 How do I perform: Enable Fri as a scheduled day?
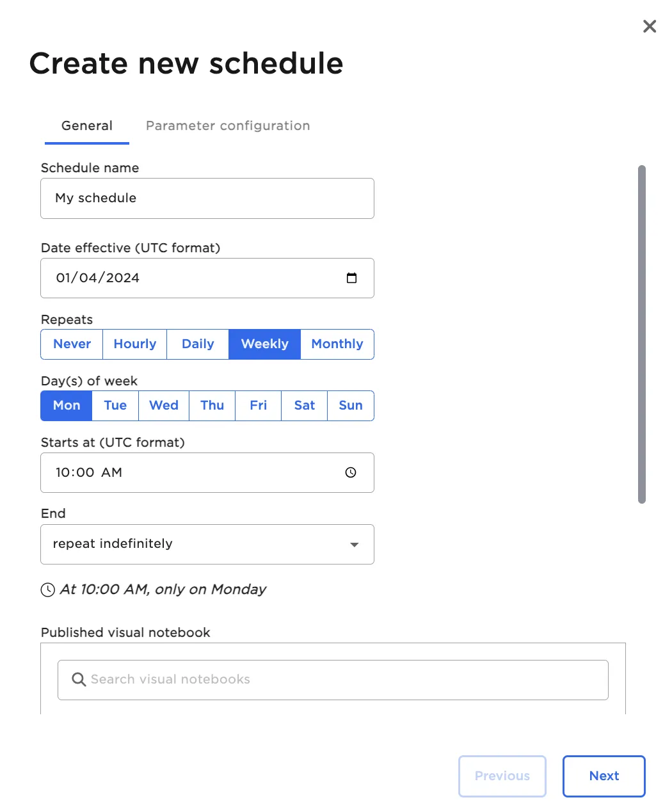pyautogui.click(x=259, y=406)
